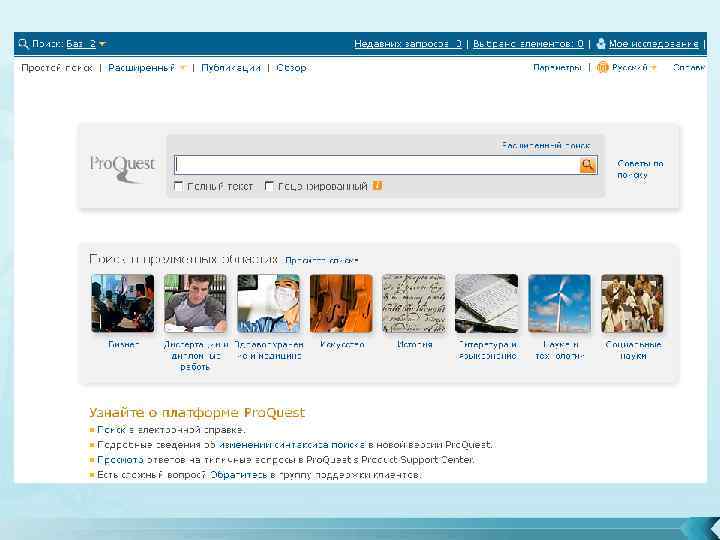The width and height of the screenshot is (720, 540).
Task: Open the Публикации menu item
Action: (x=231, y=68)
